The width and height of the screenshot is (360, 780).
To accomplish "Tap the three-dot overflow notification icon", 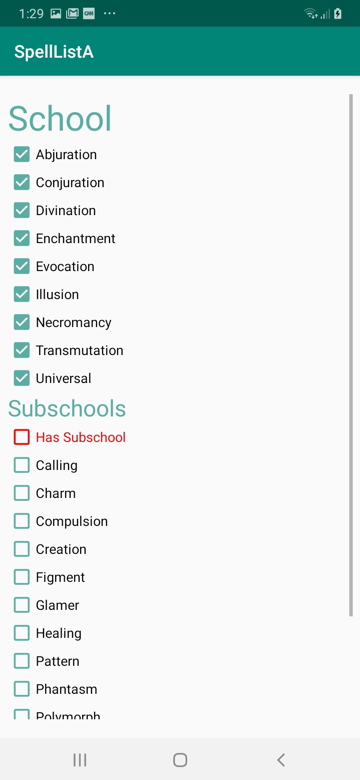I will 109,13.
